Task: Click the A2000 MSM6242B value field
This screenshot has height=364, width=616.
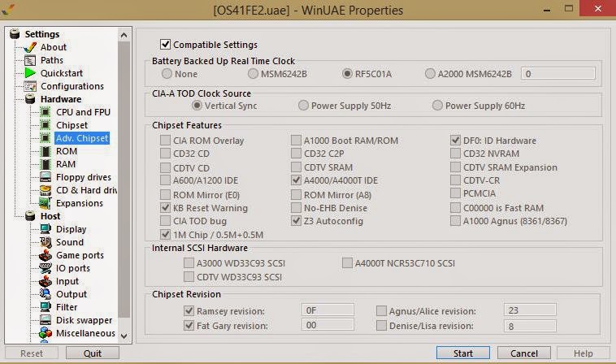Action: [557, 73]
